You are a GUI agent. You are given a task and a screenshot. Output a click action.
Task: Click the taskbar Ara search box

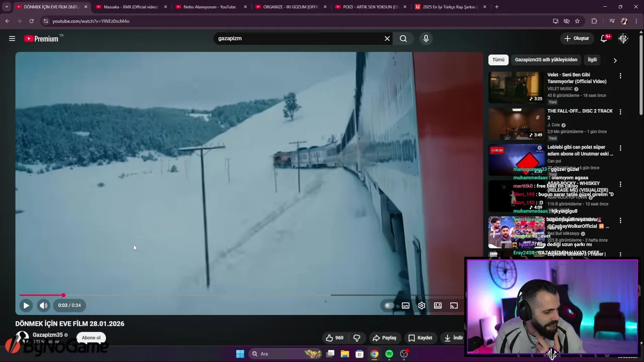click(286, 354)
